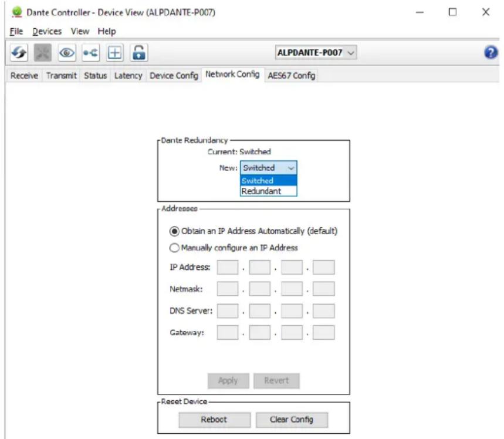Screen dimensions: 504x439
Task: Click first octet field of Netmask
Action: pos(228,289)
